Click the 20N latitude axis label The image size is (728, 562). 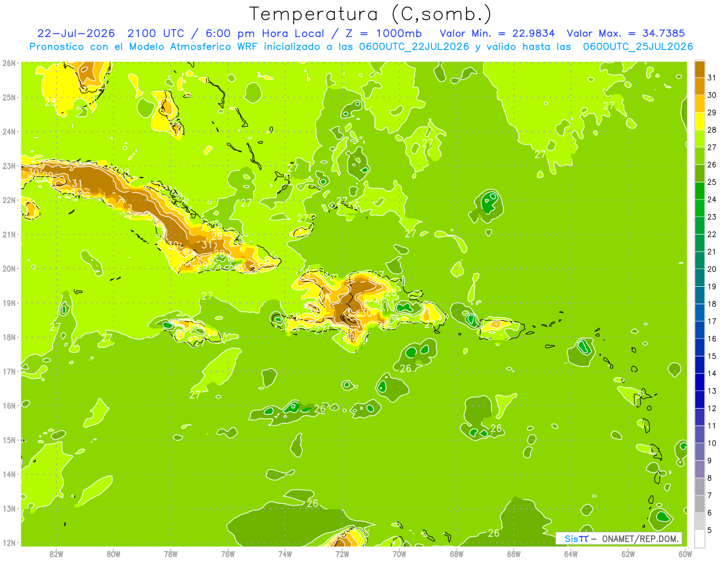pyautogui.click(x=8, y=269)
